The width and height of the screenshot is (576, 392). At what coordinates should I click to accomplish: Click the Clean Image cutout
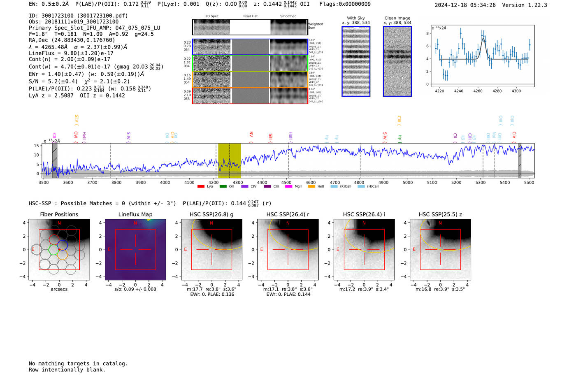coord(397,61)
